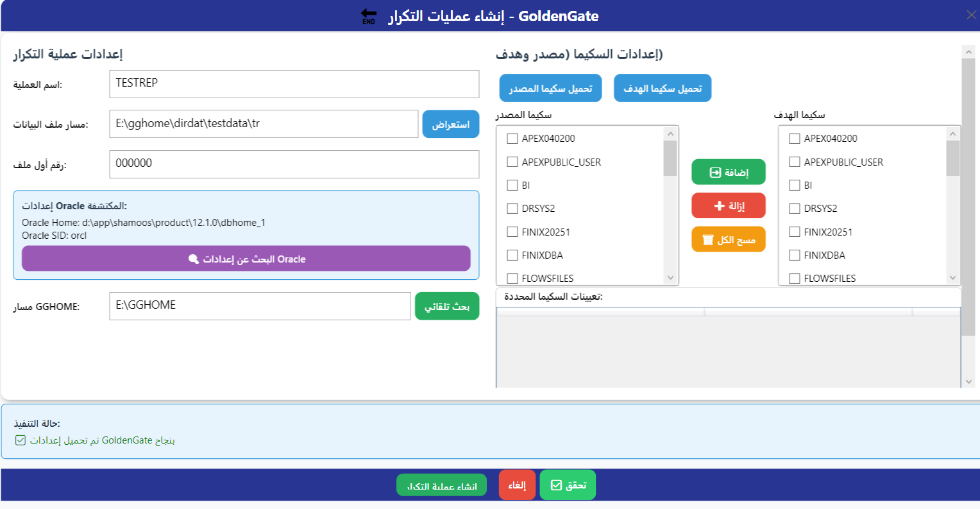Screen dimensions: 980x509
Task: Create replication via انشاء عملية التكرار button
Action: [x=441, y=485]
